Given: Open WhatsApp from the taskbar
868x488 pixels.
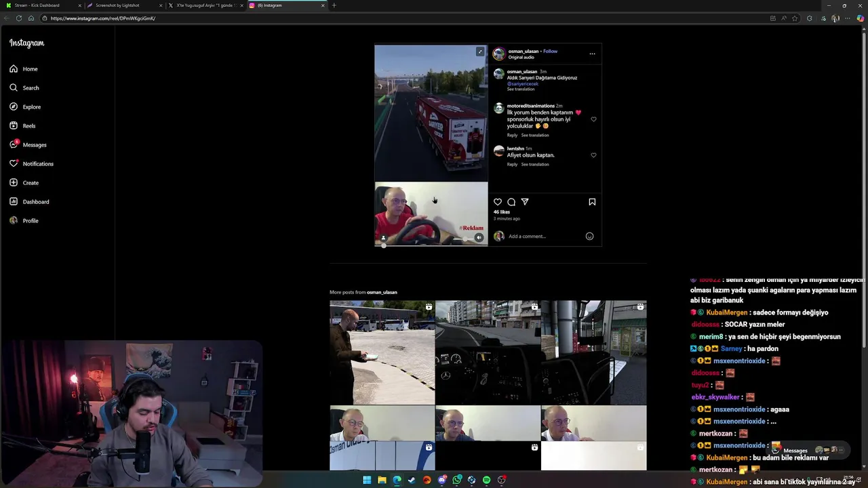Looking at the screenshot, I should click(x=456, y=480).
